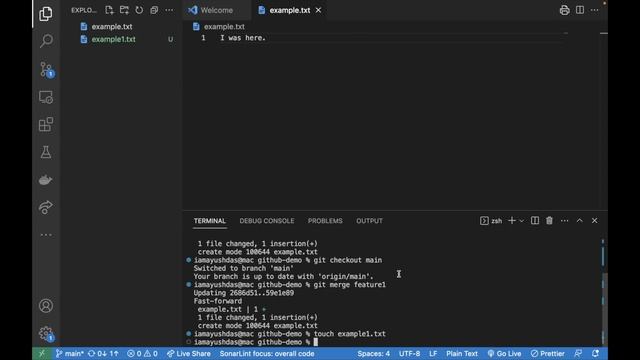This screenshot has height=360, width=640.
Task: Open the Extensions view icon
Action: [x=46, y=124]
